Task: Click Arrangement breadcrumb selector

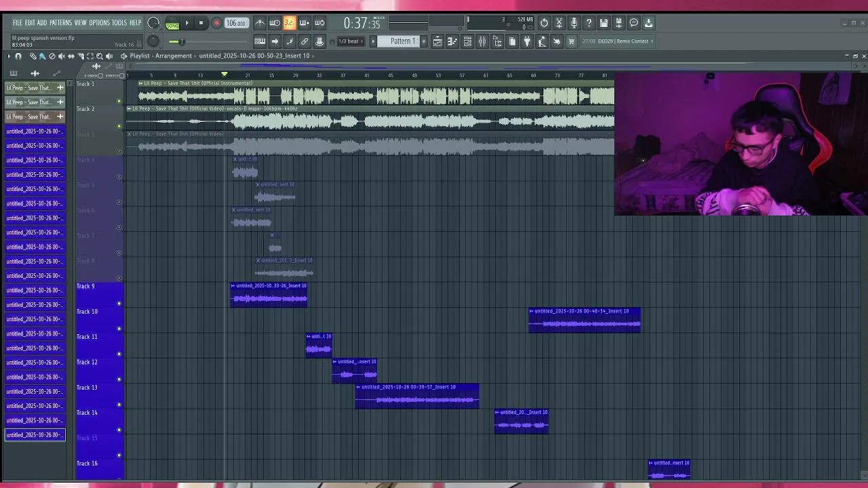Action: 174,56
